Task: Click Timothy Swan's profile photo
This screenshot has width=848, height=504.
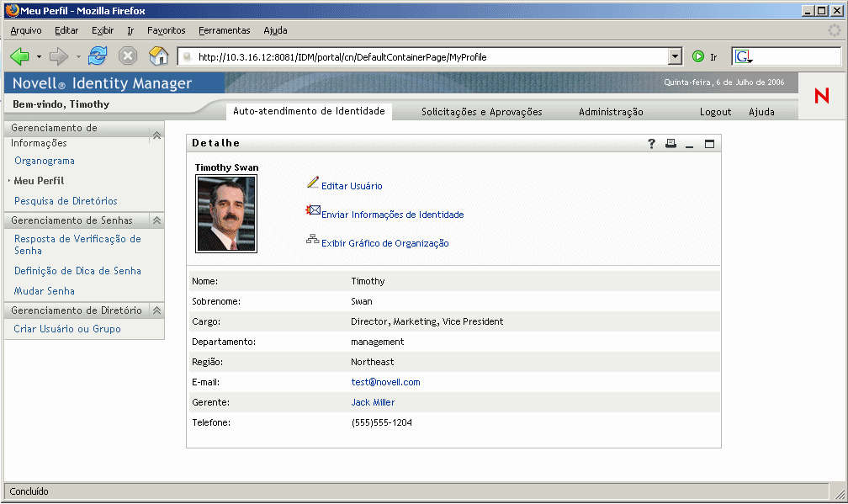Action: [225, 214]
